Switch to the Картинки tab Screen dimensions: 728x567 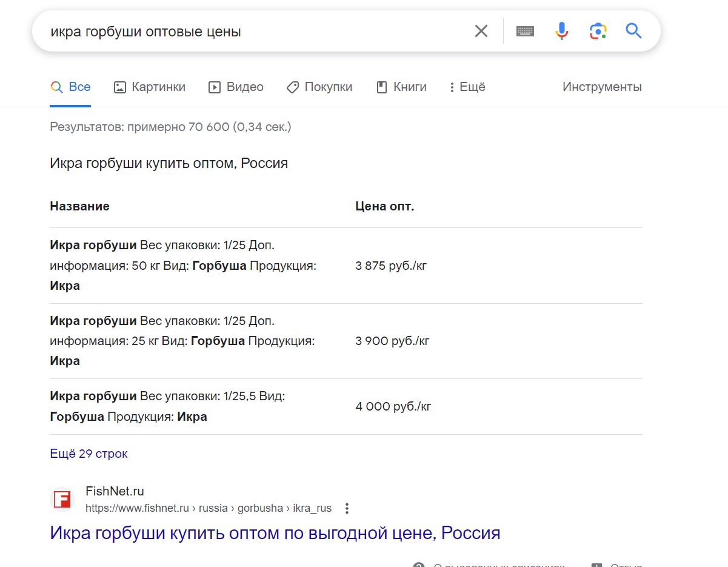click(150, 87)
